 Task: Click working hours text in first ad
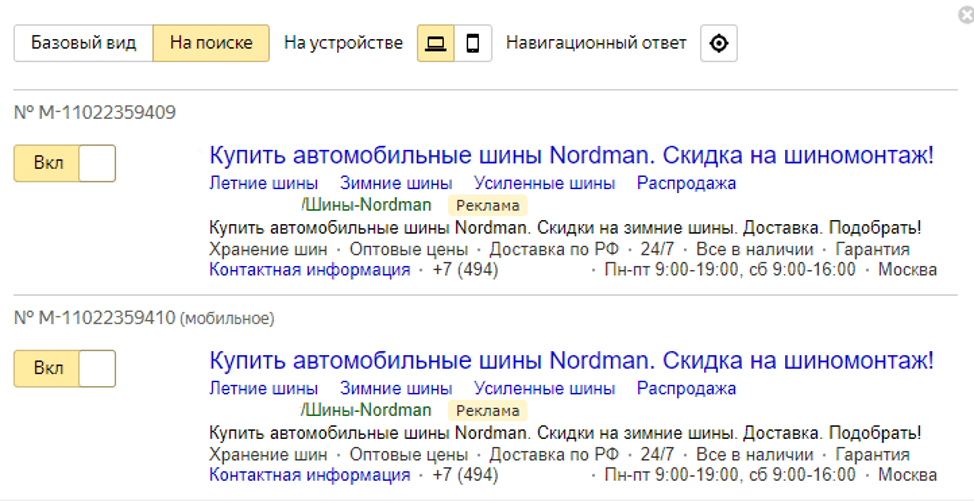[x=730, y=270]
